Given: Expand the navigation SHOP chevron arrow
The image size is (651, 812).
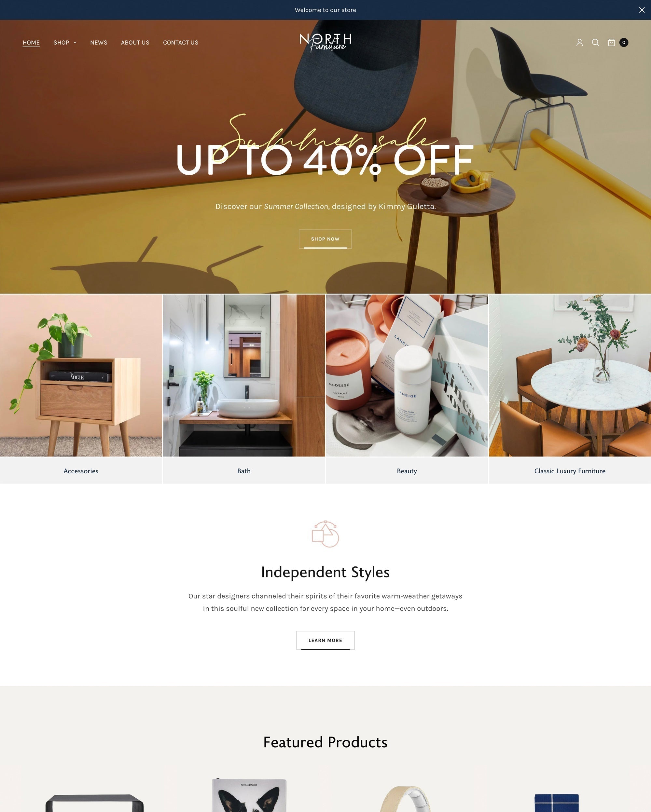Looking at the screenshot, I should (75, 43).
